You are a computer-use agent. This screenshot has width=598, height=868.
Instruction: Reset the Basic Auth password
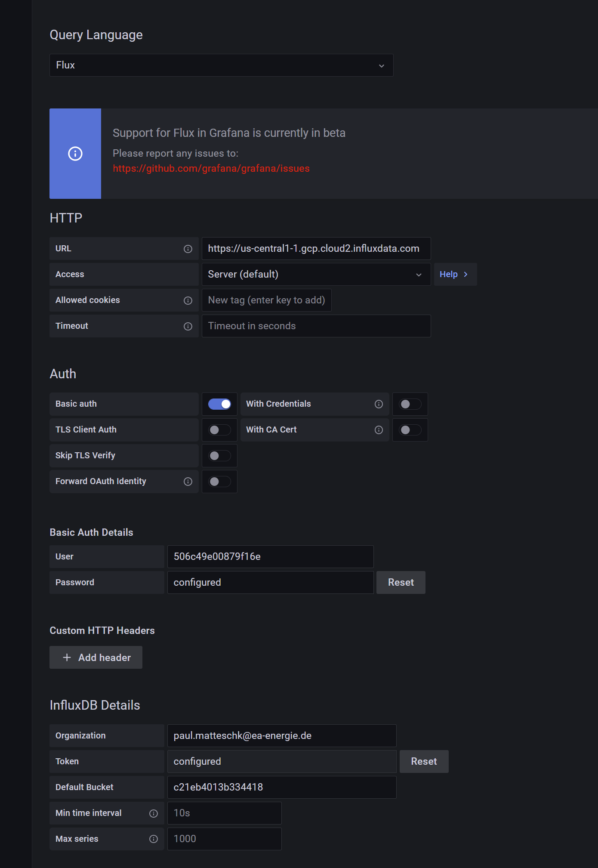click(401, 583)
